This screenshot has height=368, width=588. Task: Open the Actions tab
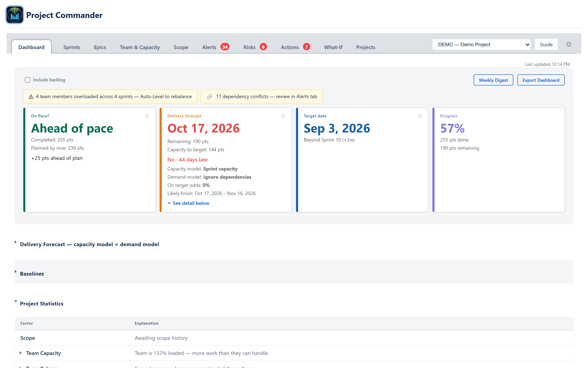point(290,47)
